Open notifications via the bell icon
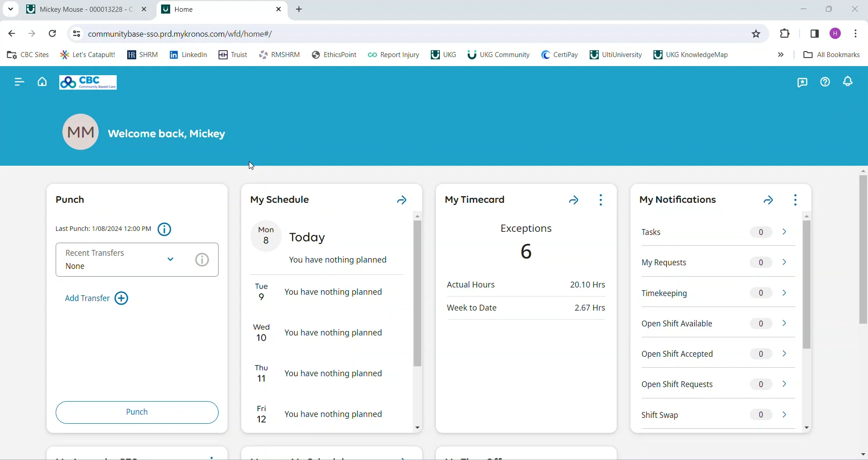The width and height of the screenshot is (868, 460). tap(847, 82)
